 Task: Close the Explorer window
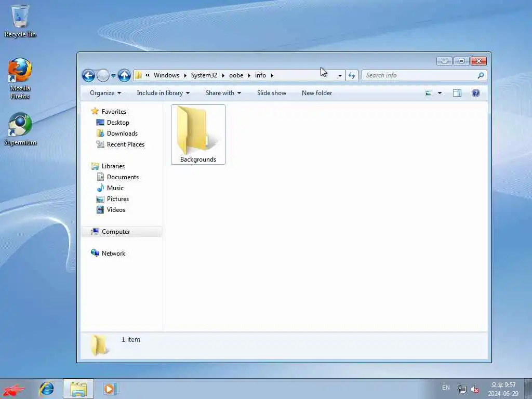pos(478,61)
